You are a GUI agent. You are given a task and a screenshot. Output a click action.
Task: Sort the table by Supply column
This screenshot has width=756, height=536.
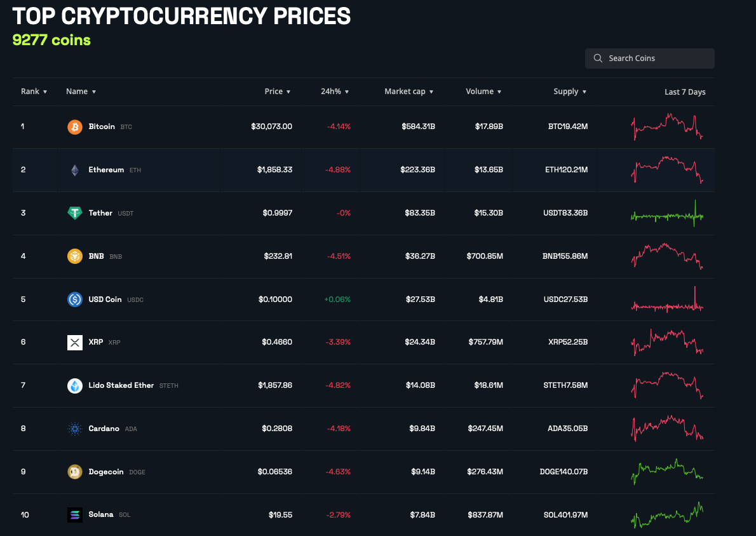click(x=570, y=91)
